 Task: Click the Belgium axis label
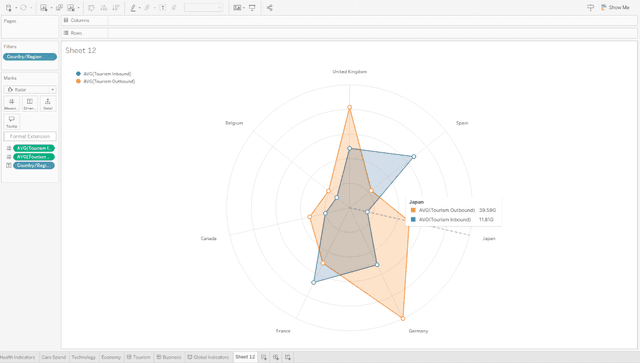click(234, 123)
